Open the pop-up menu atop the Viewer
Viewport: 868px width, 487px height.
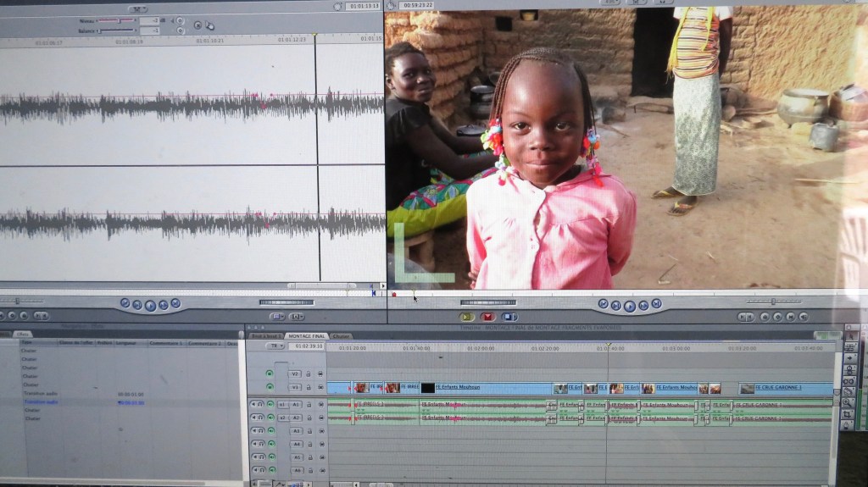point(136,8)
